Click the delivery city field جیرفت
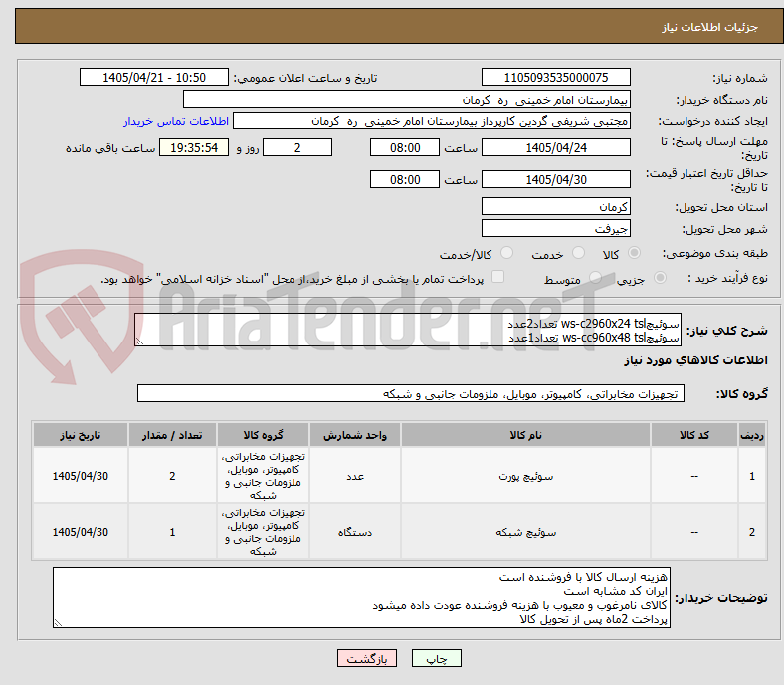Screen dimensions: 784x685 coord(555,228)
